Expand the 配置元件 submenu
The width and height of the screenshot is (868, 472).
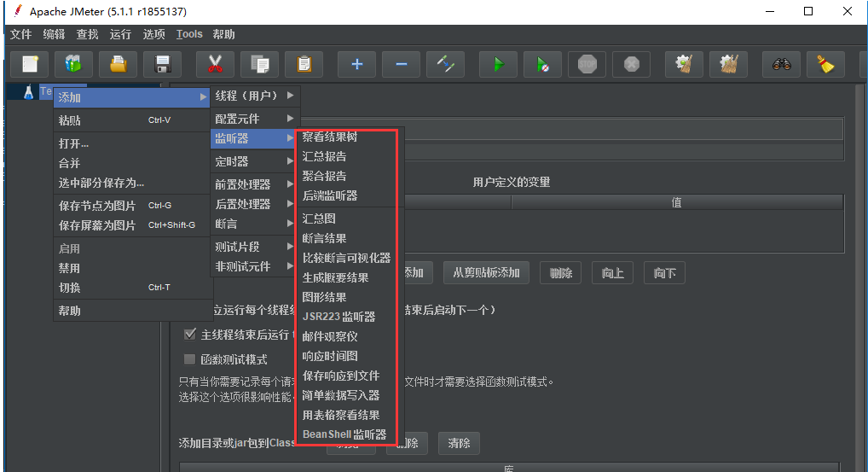tap(255, 119)
